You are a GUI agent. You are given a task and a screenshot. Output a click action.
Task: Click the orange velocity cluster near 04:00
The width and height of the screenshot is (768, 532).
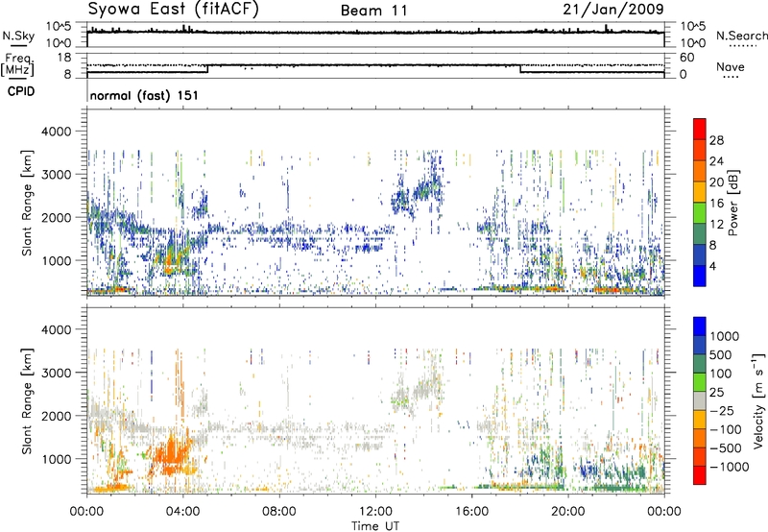(x=171, y=455)
